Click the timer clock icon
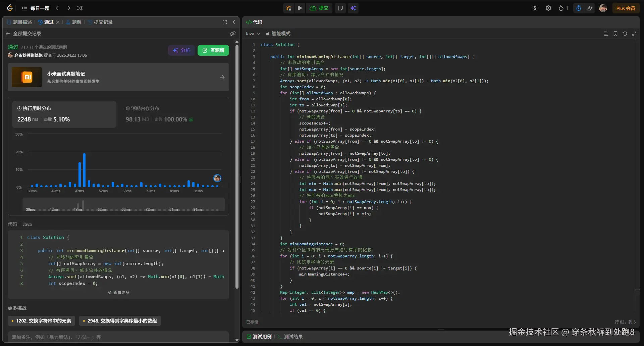 pyautogui.click(x=579, y=8)
